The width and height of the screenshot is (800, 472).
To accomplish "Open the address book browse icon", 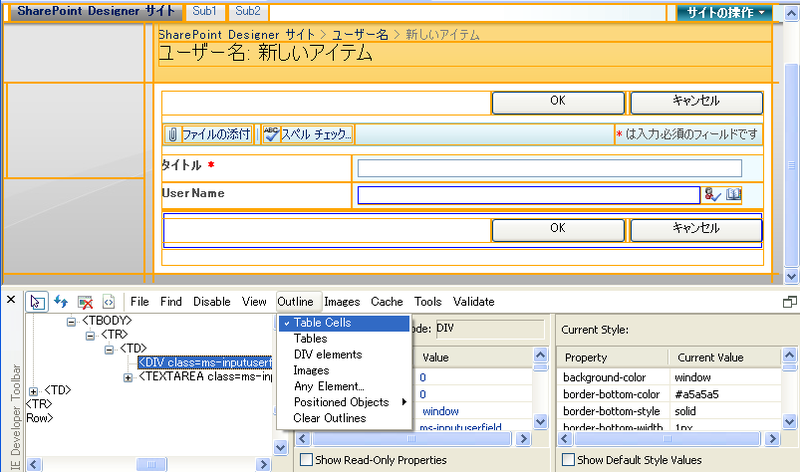I will [733, 194].
